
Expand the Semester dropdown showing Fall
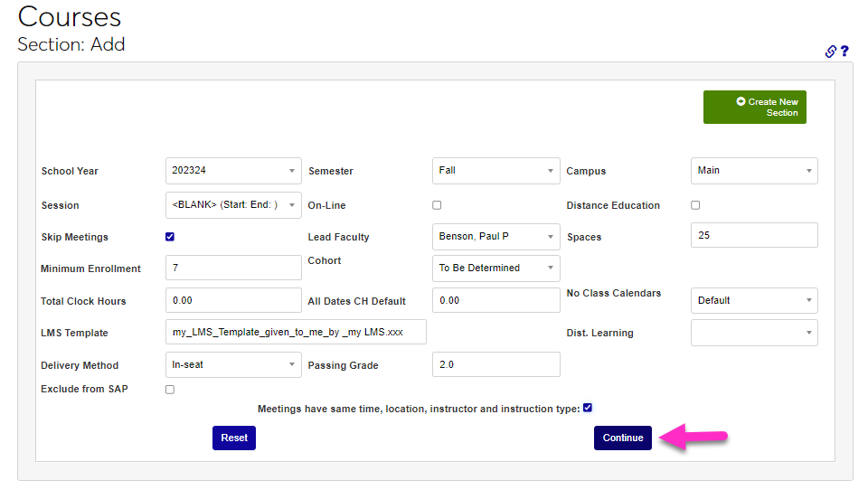pyautogui.click(x=495, y=171)
